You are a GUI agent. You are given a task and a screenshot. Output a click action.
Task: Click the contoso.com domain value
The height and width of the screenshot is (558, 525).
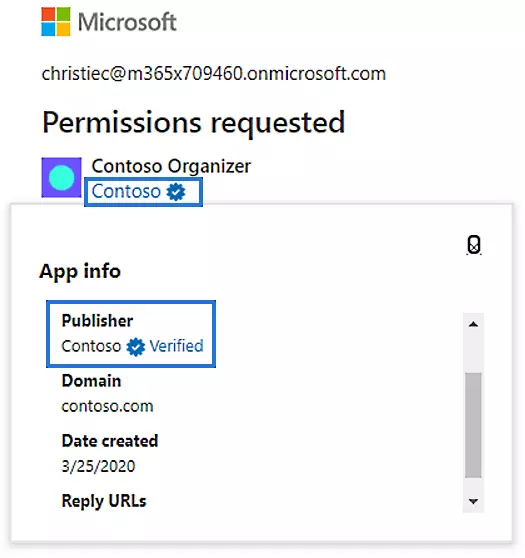click(107, 406)
